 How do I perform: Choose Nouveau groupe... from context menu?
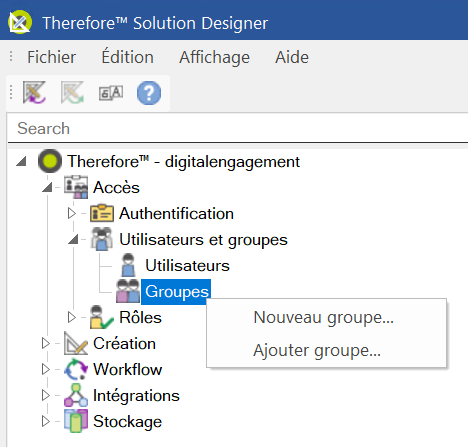tap(324, 317)
